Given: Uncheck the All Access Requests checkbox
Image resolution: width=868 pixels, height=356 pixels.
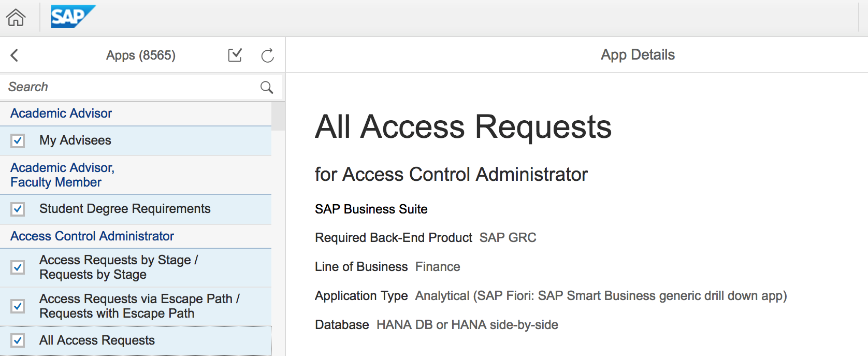Looking at the screenshot, I should point(18,340).
